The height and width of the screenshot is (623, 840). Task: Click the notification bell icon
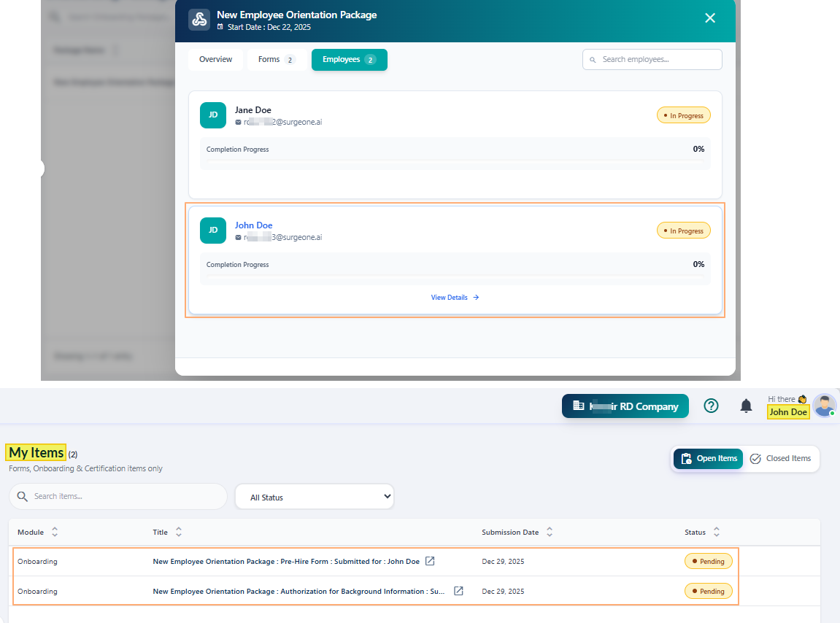click(x=746, y=406)
